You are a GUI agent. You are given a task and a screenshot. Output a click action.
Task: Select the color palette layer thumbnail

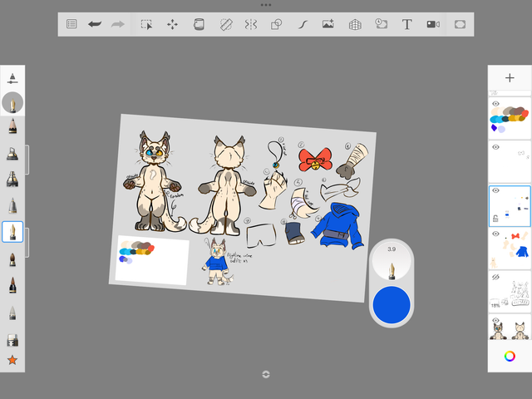(510, 118)
